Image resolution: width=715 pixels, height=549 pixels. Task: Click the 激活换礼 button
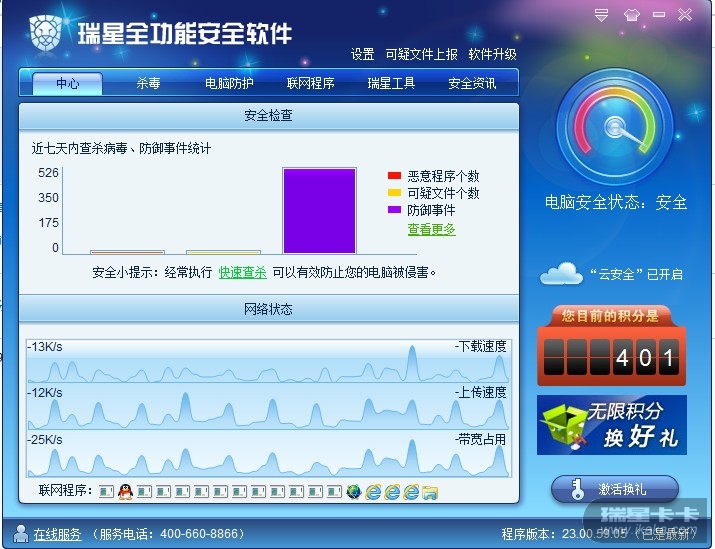pos(615,489)
